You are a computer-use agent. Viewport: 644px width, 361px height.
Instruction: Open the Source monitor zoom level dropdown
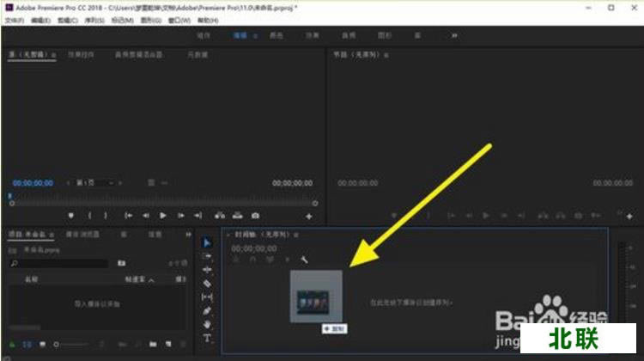pyautogui.click(x=88, y=183)
